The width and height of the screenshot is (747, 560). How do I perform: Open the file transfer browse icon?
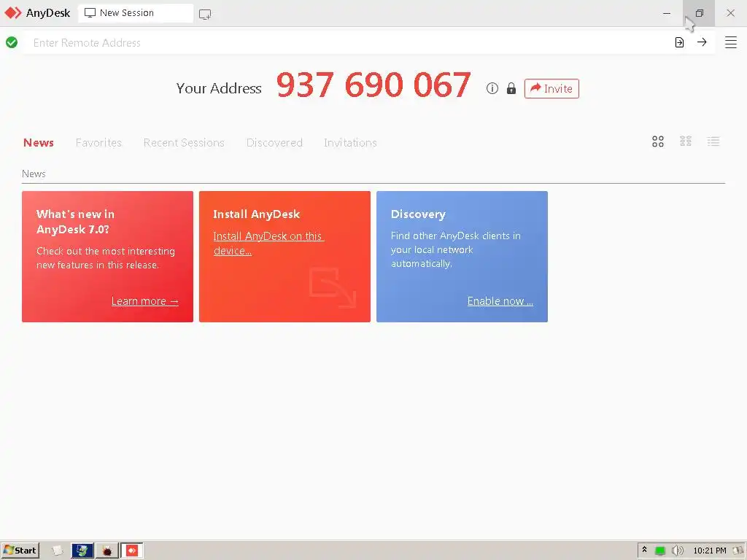pos(679,42)
